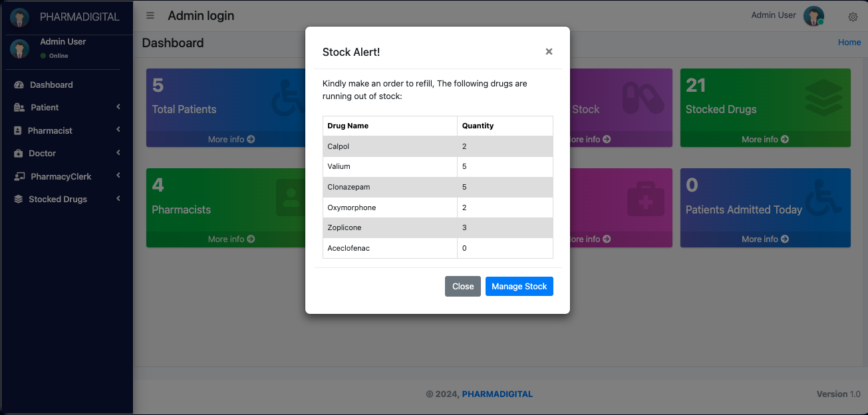
Task: Open More info under Total Patients
Action: click(231, 140)
